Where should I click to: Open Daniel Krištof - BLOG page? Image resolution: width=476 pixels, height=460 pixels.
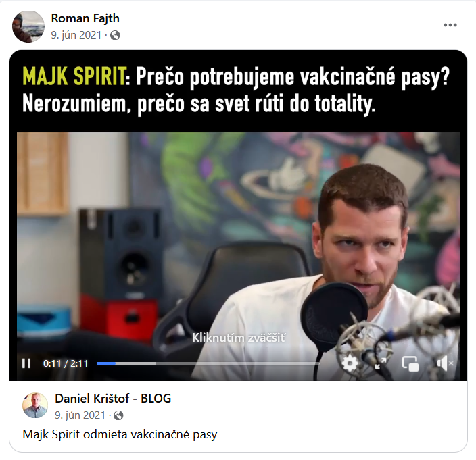[x=113, y=398]
